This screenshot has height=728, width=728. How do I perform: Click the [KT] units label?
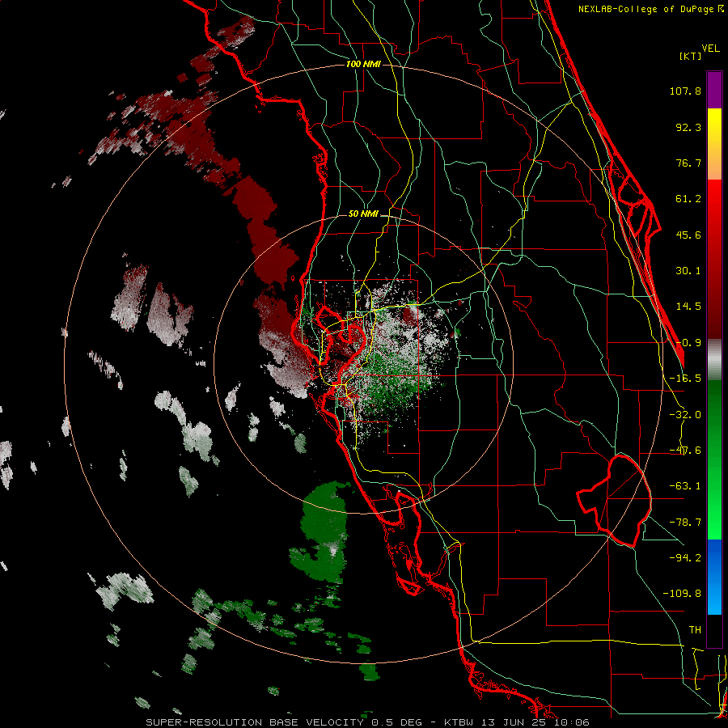click(690, 56)
